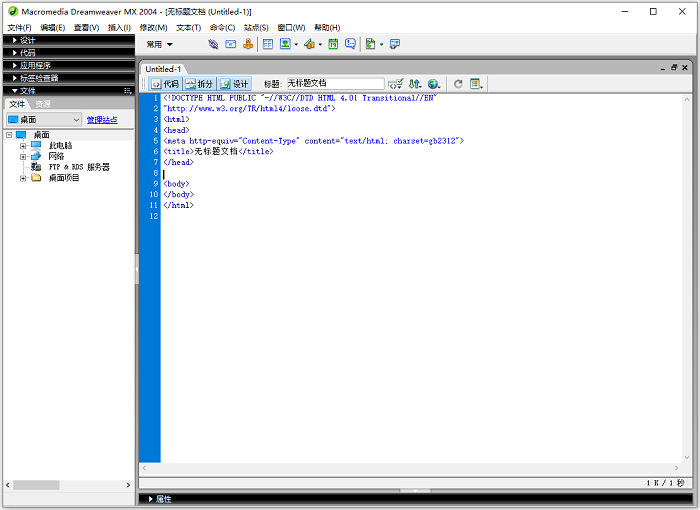Click the 标题 document title input field
This screenshot has width=700, height=510.
(x=334, y=84)
